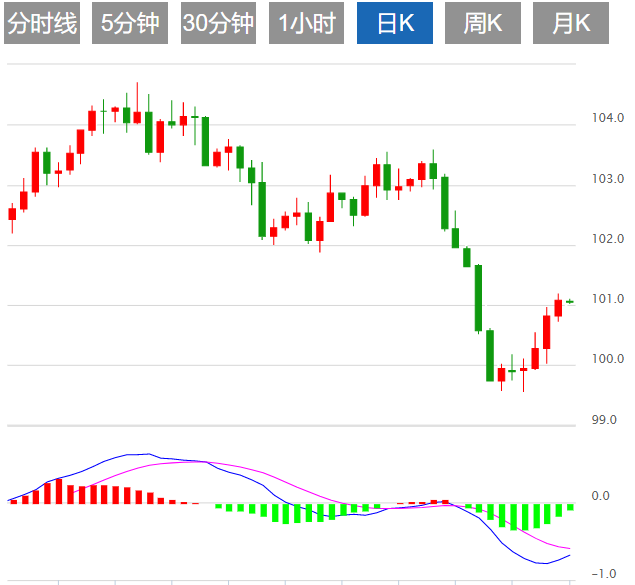Click the MACD -1.0 axis label
635x585 pixels.
click(x=601, y=574)
